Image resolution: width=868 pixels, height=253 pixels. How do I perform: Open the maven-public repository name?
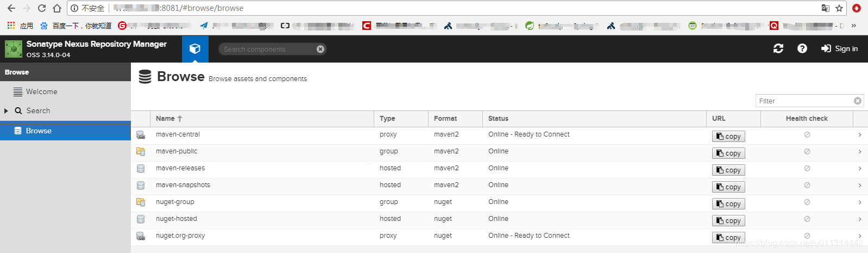tap(177, 151)
